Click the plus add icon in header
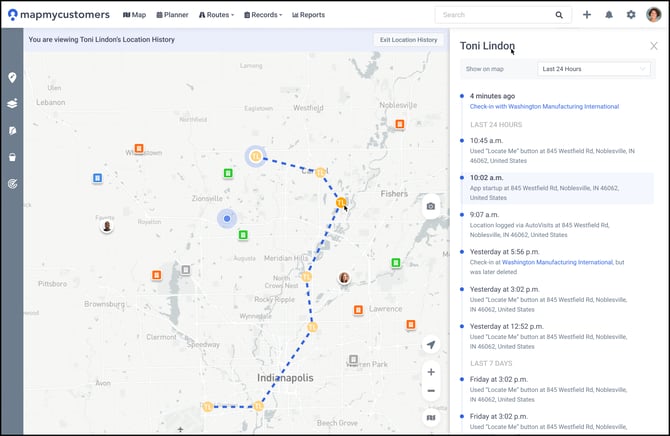670x436 pixels. click(587, 15)
